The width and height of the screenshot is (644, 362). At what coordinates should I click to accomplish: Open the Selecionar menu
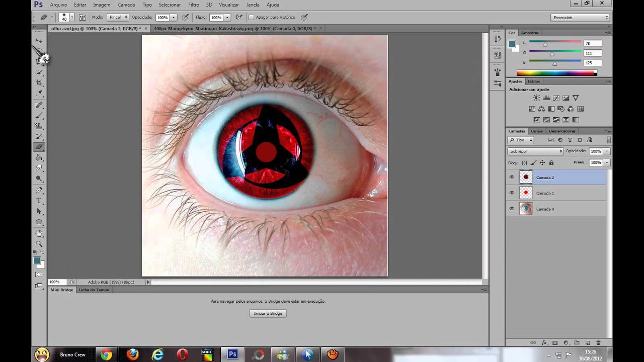(170, 5)
